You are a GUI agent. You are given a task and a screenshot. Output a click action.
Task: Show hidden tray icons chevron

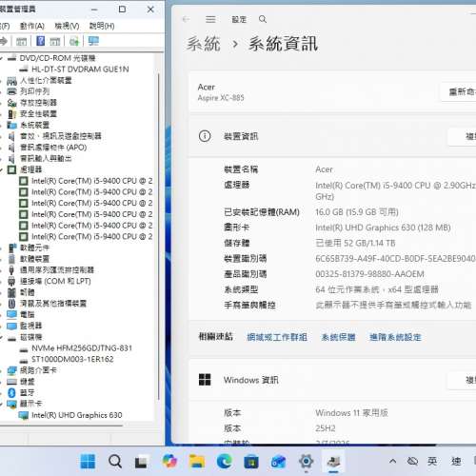(392, 461)
